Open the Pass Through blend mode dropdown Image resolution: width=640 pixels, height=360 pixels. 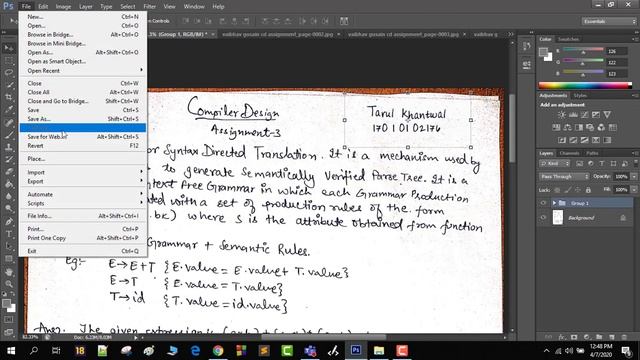pyautogui.click(x=564, y=177)
